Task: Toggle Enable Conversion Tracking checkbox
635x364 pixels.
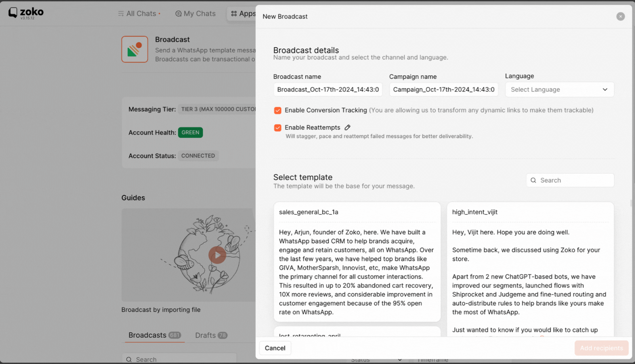Action: point(278,110)
